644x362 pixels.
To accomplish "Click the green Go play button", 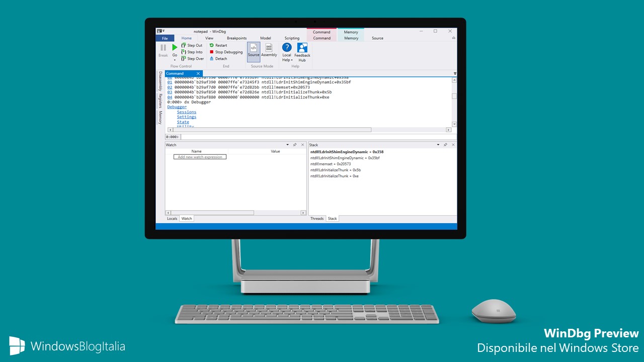I will [175, 47].
